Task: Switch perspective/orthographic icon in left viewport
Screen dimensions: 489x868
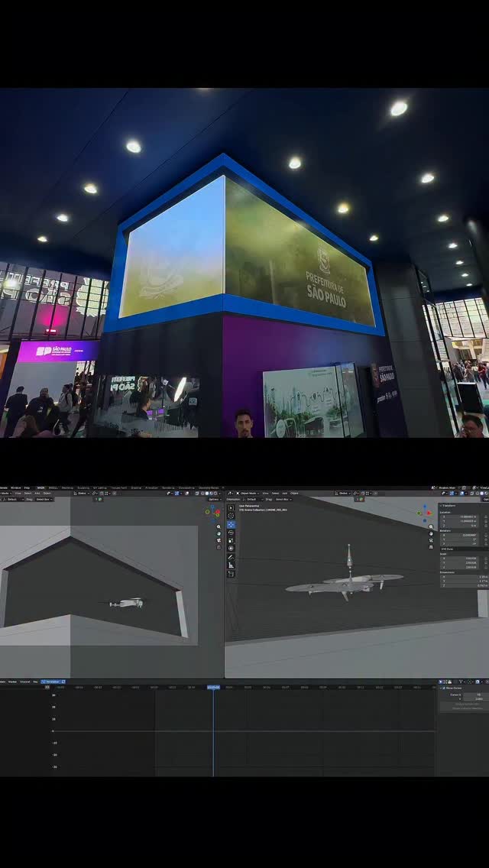Action: (x=219, y=547)
